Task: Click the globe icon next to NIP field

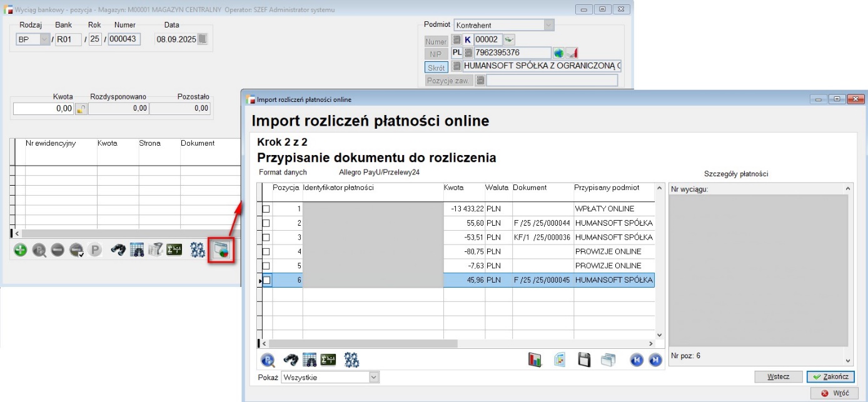Action: [x=558, y=53]
